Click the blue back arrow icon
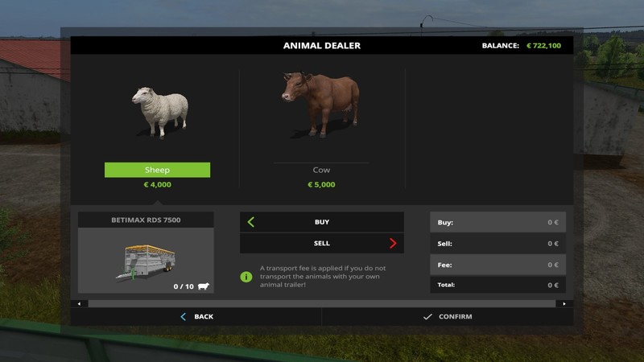644x362 pixels. [184, 316]
